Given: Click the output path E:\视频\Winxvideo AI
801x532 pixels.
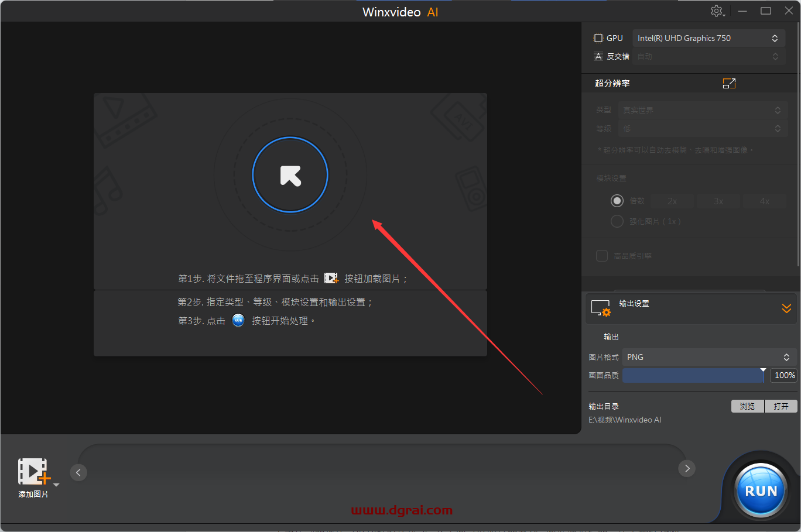Looking at the screenshot, I should (625, 420).
